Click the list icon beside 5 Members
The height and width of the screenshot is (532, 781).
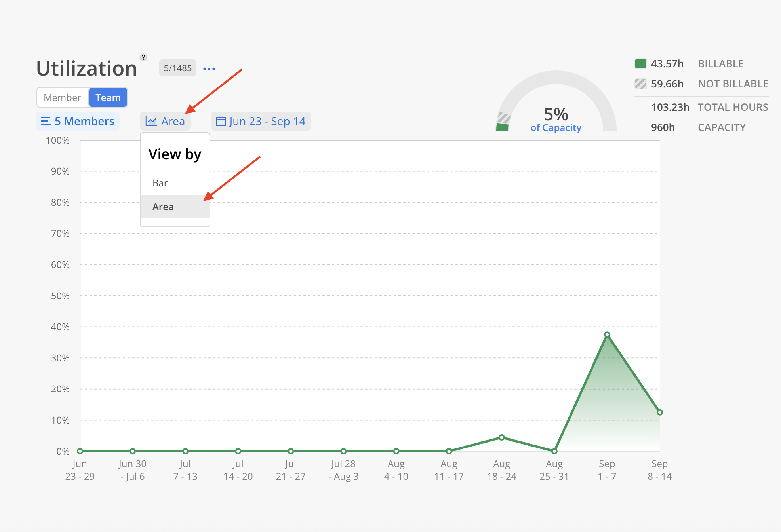[x=46, y=121]
